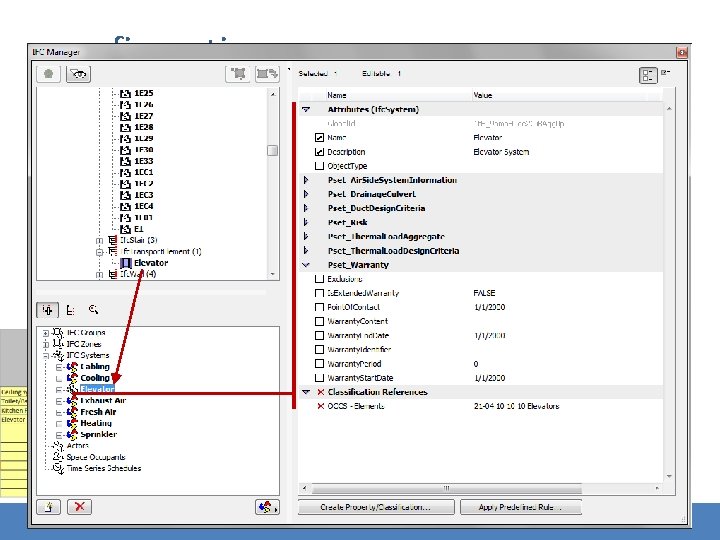720x540 pixels.
Task: Open the small options icon beside view mode
Action: [x=665, y=73]
